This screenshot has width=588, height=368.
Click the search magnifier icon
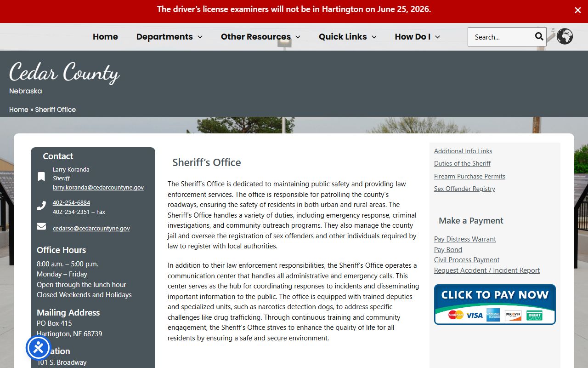click(539, 36)
